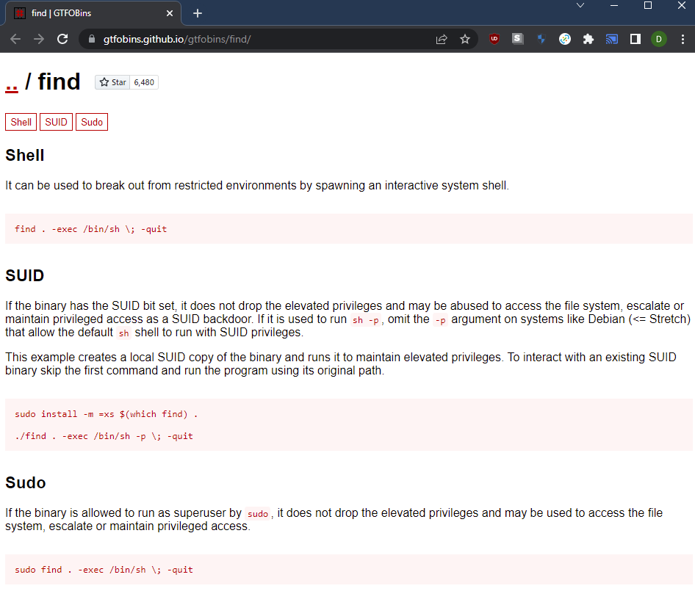Image resolution: width=695 pixels, height=616 pixels.
Task: Open the blue lightning extension icon
Action: pyautogui.click(x=541, y=39)
